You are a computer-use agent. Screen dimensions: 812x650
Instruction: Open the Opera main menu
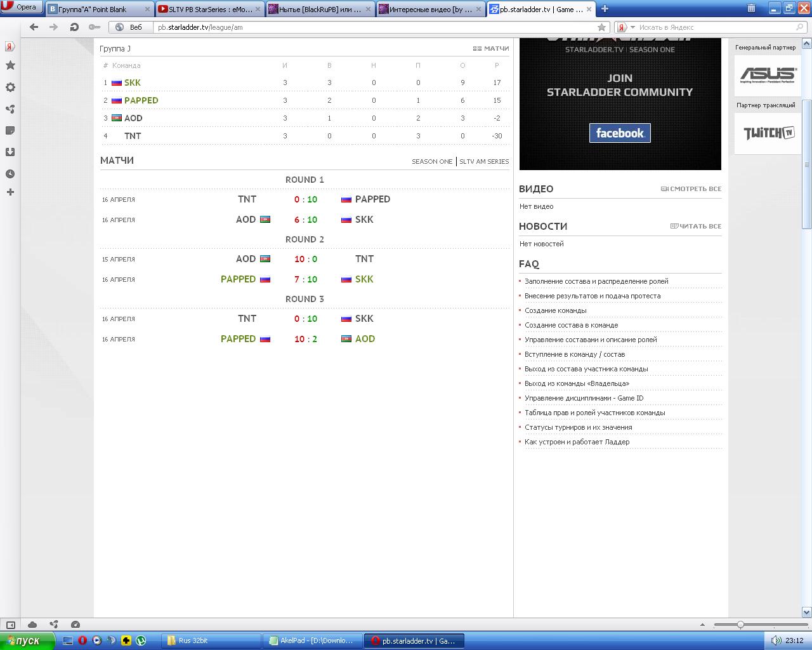(x=21, y=8)
